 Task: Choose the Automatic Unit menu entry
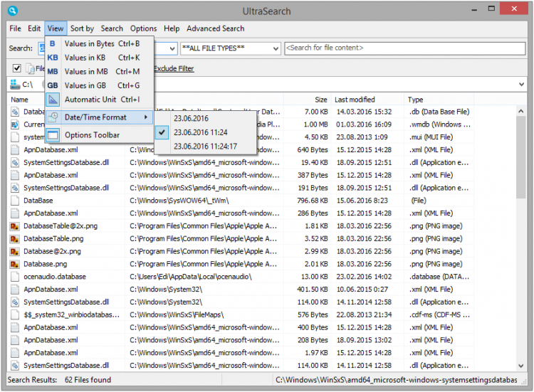tap(100, 100)
